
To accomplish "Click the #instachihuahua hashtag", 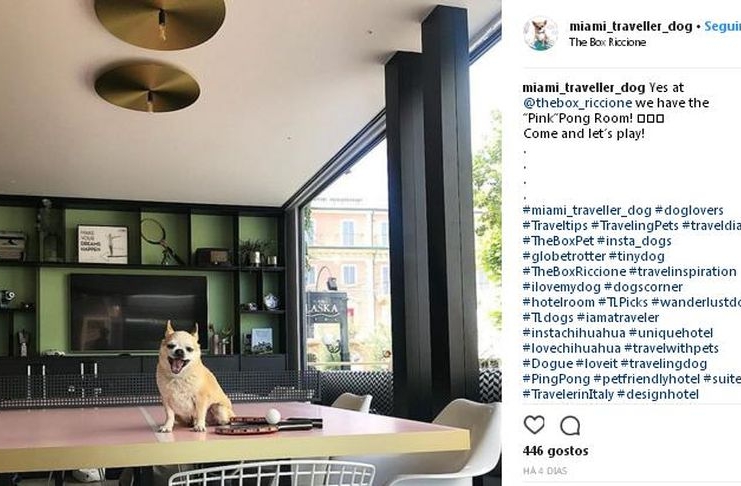I will coord(574,333).
